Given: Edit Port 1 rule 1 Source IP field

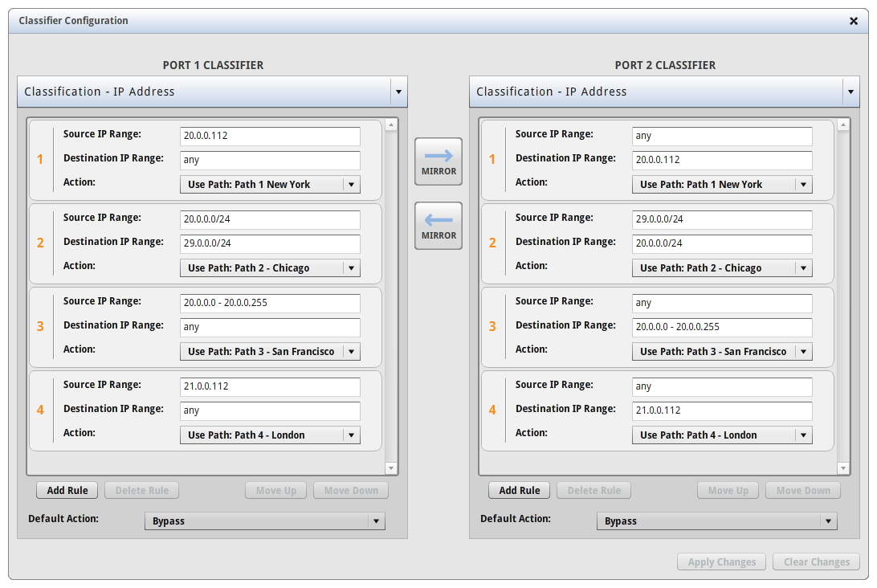Looking at the screenshot, I should [270, 137].
